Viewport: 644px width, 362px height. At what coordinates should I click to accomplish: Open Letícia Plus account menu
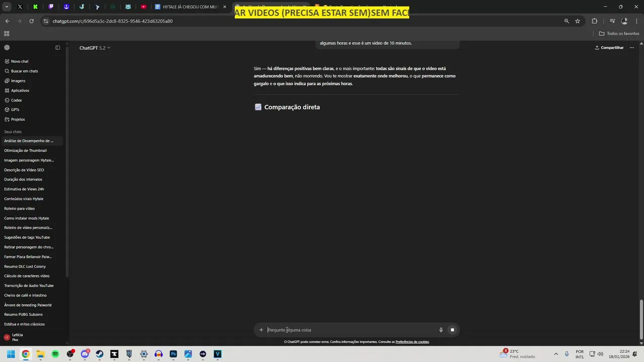(x=31, y=337)
